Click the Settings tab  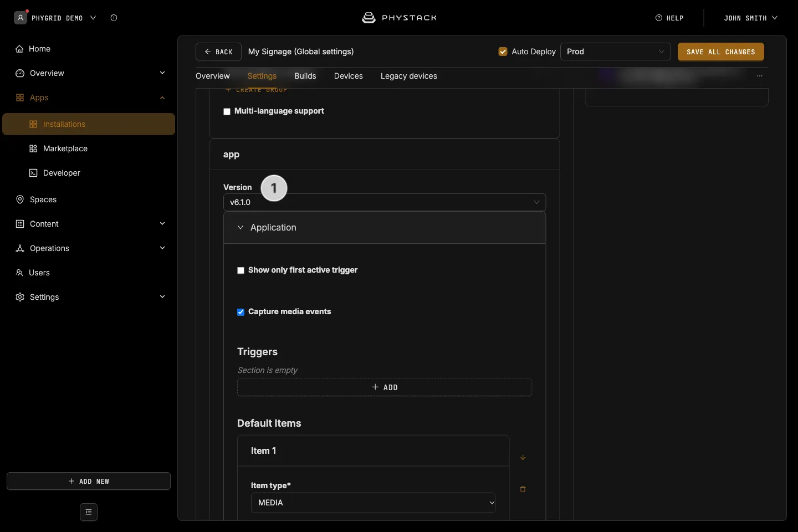[262, 76]
